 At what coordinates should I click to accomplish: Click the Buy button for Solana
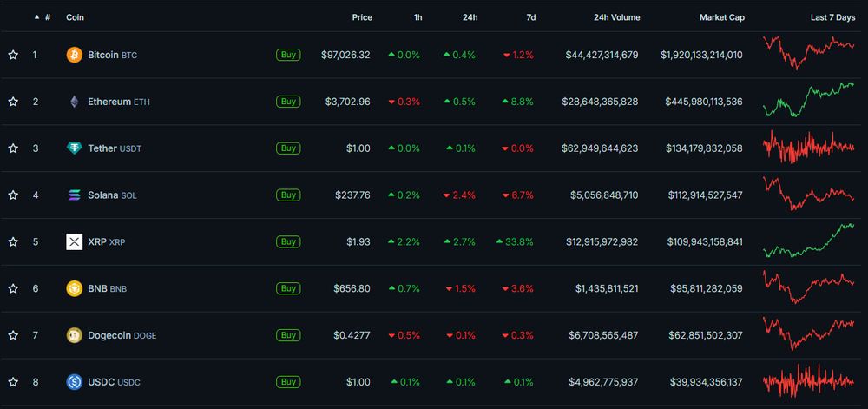[x=288, y=195]
